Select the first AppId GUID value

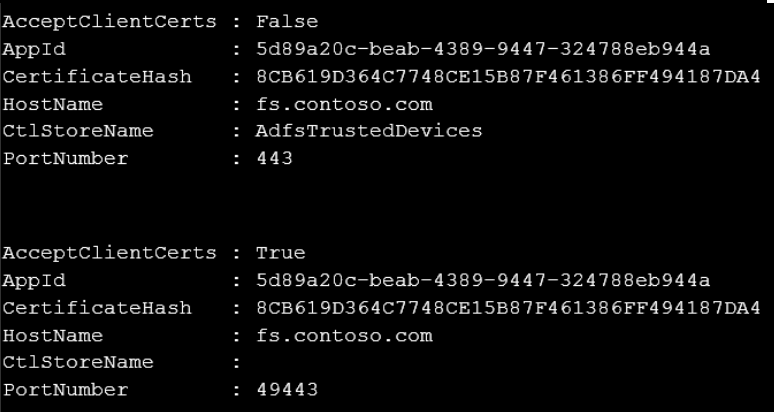(483, 49)
